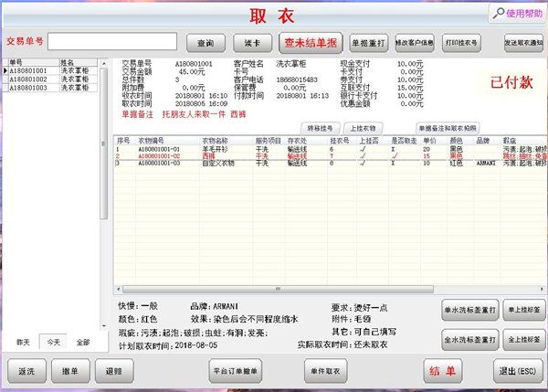The width and height of the screenshot is (548, 392).
Task: Select the 西裤 garment row
Action: point(274,156)
